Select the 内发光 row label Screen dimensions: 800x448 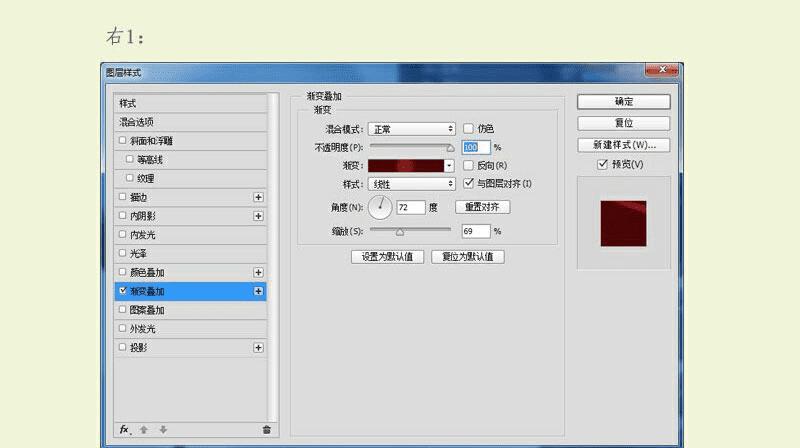coord(142,235)
